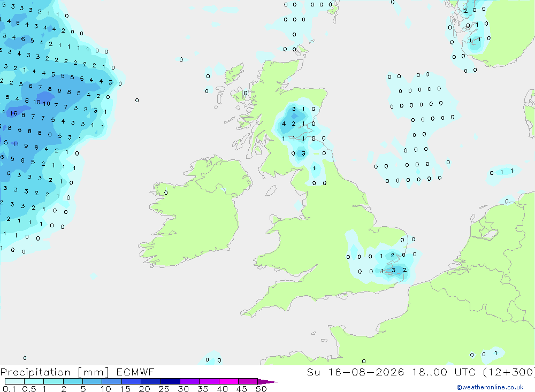Click the legend scale label '0.5'

pos(29,389)
